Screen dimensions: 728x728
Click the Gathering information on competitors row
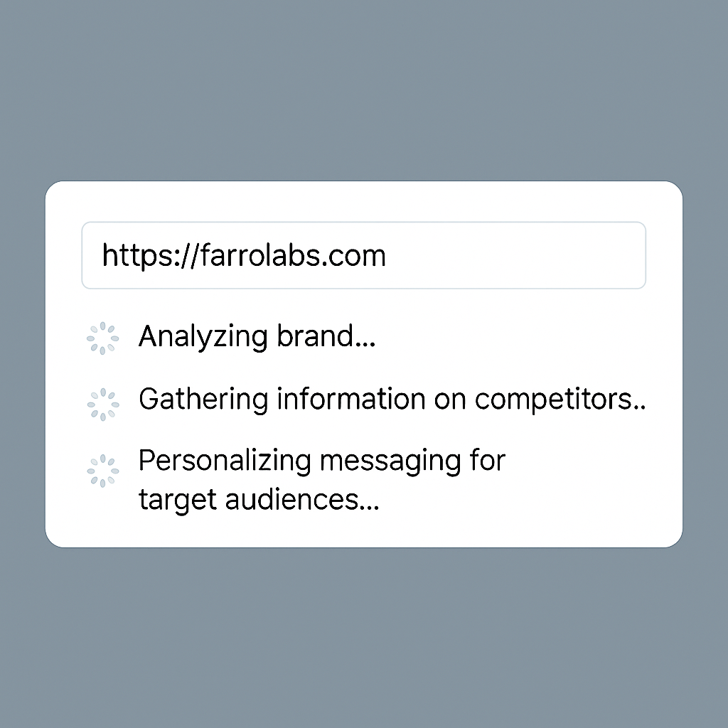(x=391, y=399)
